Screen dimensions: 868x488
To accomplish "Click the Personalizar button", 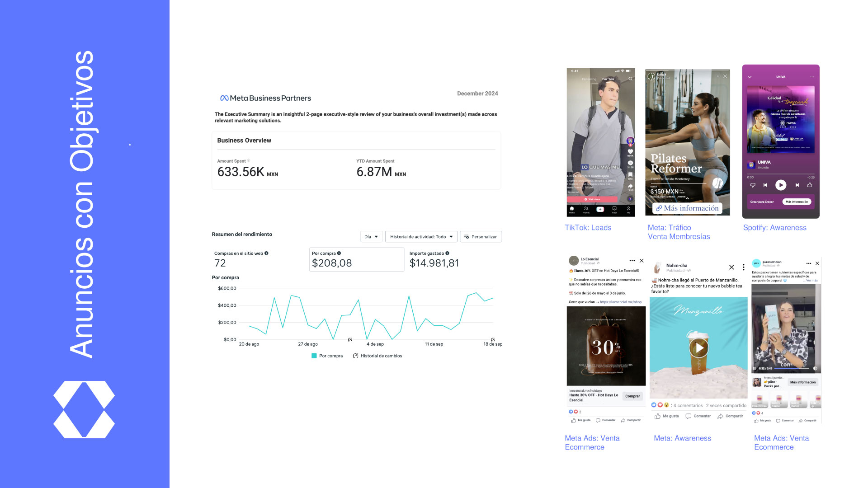I will point(481,237).
